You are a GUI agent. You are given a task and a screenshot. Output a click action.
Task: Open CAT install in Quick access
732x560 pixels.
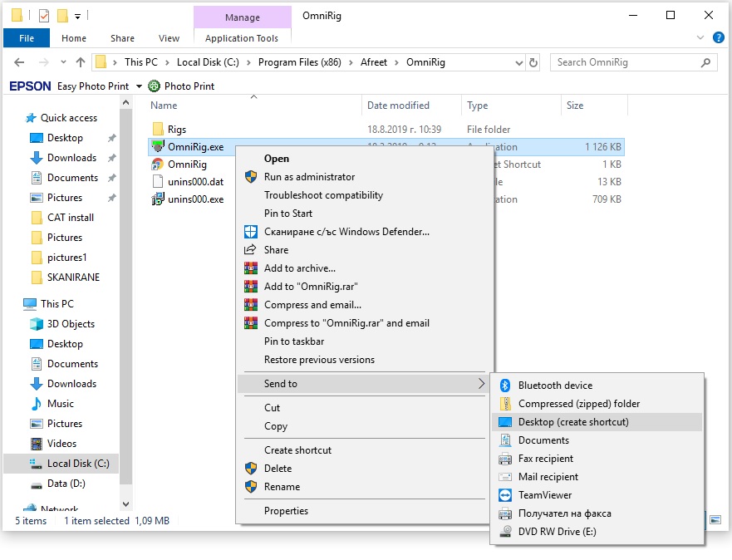click(71, 218)
